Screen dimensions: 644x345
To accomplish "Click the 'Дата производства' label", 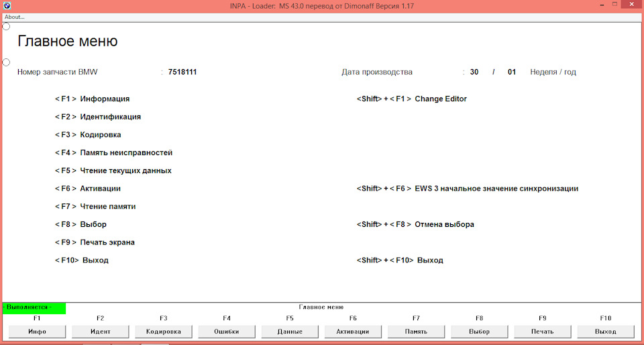I will coord(377,72).
